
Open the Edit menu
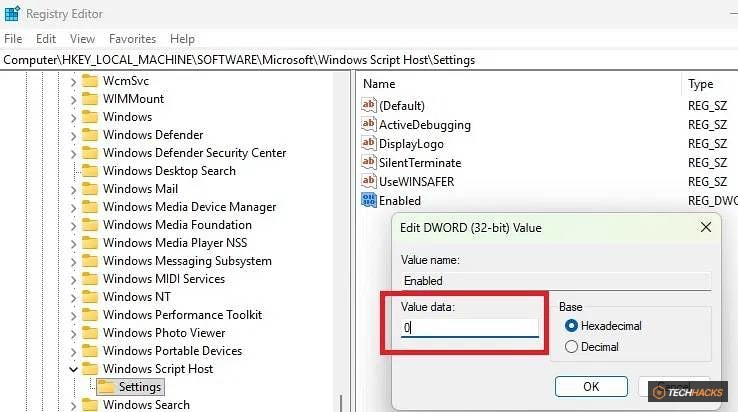pyautogui.click(x=46, y=39)
